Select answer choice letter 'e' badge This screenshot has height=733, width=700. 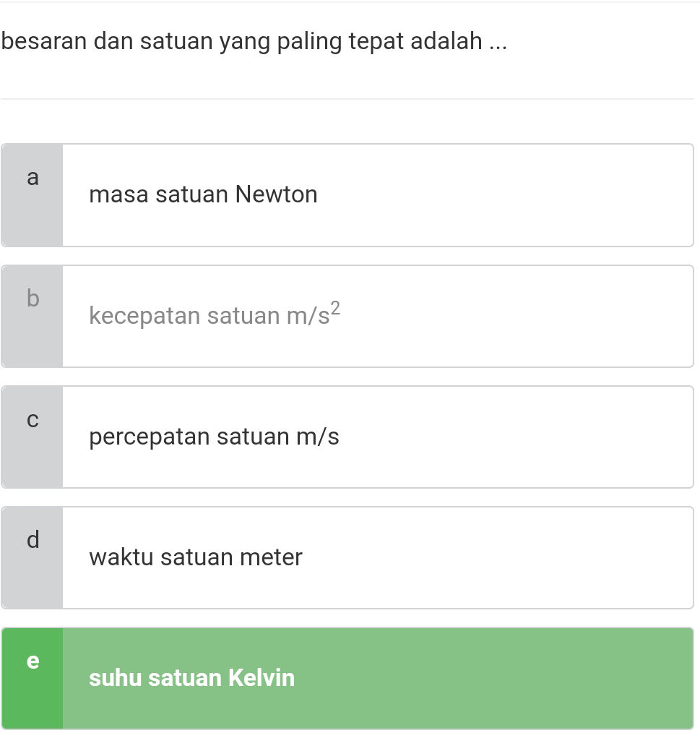click(x=33, y=660)
